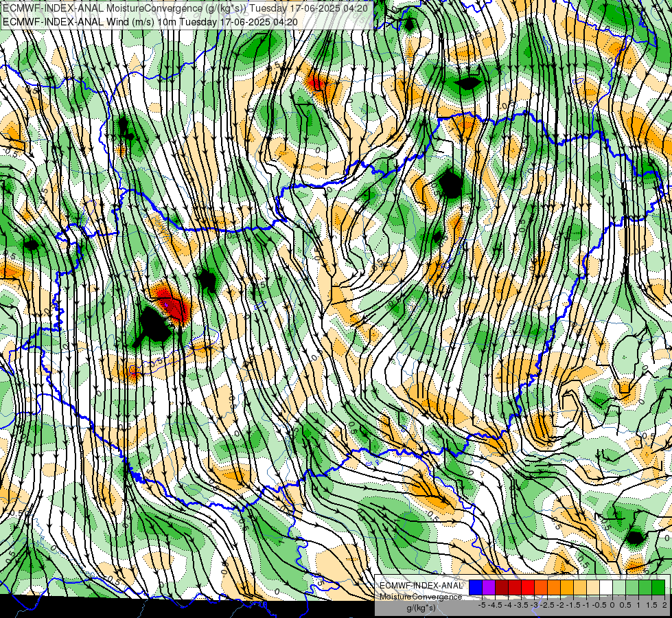Click the legend label 'ECMWF-INDEX-ANAL'
The width and height of the screenshot is (672, 618).
[421, 586]
